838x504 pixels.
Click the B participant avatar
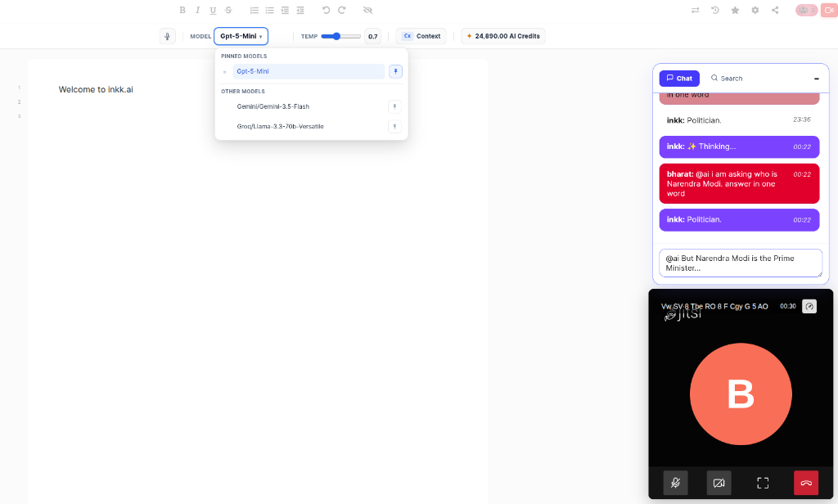740,394
